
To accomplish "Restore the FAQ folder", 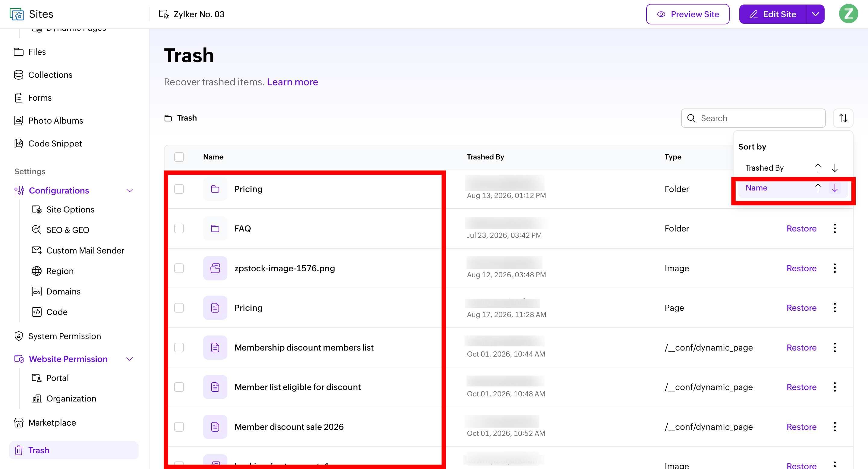I will click(801, 228).
